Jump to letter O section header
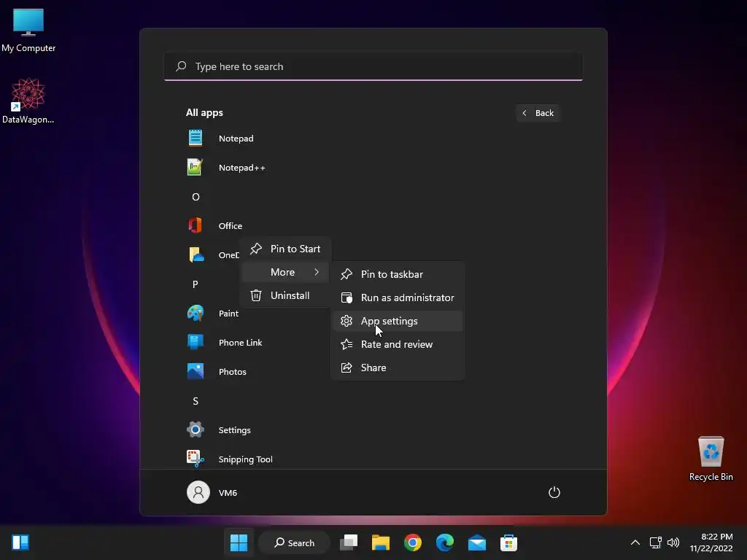This screenshot has height=560, width=747. pyautogui.click(x=196, y=197)
